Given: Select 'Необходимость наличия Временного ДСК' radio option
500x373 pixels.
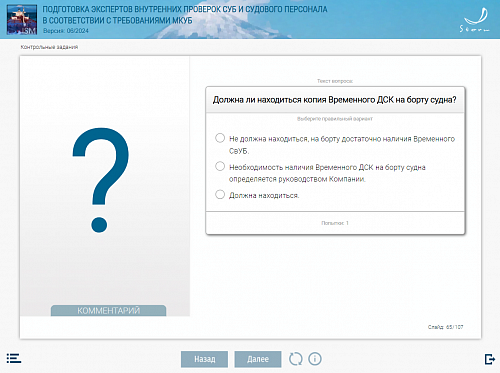Looking at the screenshot, I should coord(220,166).
